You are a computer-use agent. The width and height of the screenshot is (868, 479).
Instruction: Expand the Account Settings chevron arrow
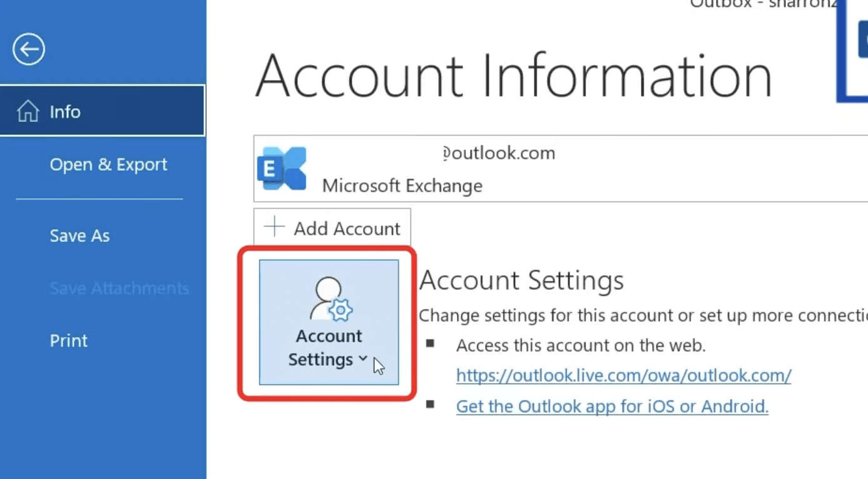(363, 359)
